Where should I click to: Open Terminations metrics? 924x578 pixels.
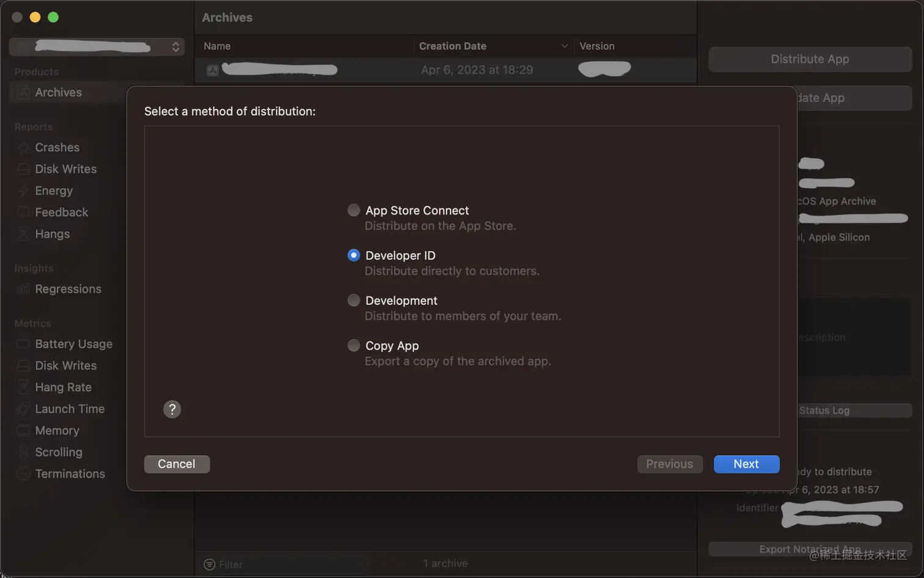coord(70,474)
